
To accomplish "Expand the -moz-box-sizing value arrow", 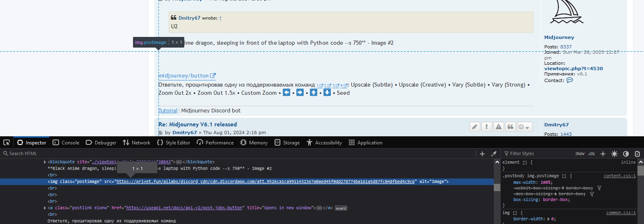I will tap(556, 194).
